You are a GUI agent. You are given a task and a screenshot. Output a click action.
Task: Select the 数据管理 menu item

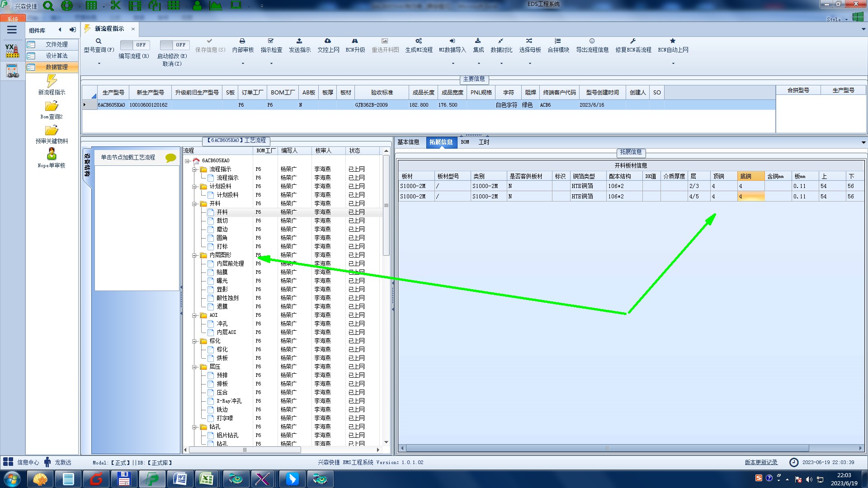52,67
